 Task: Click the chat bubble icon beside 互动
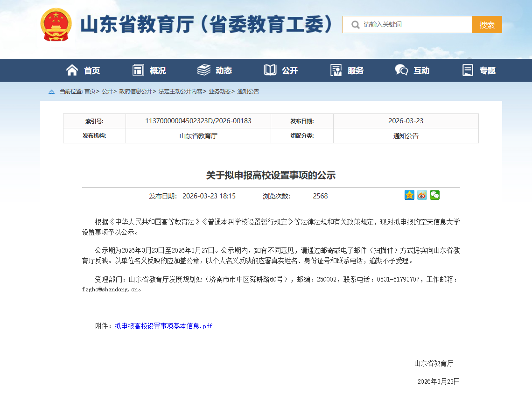(401, 70)
